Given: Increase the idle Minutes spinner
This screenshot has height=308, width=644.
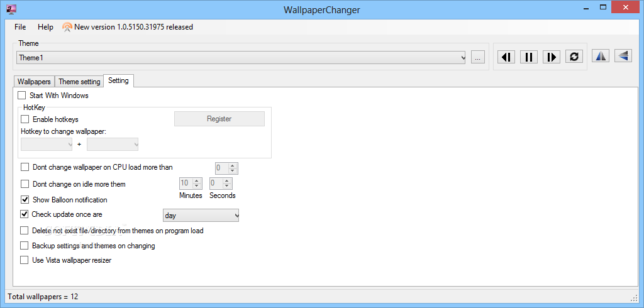Looking at the screenshot, I should pos(196,180).
